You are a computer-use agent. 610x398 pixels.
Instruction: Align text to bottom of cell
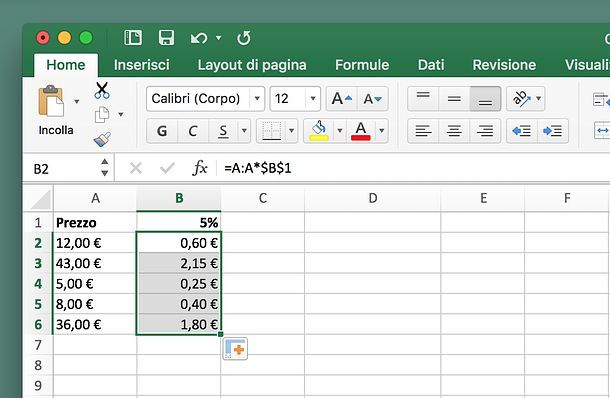(x=485, y=99)
